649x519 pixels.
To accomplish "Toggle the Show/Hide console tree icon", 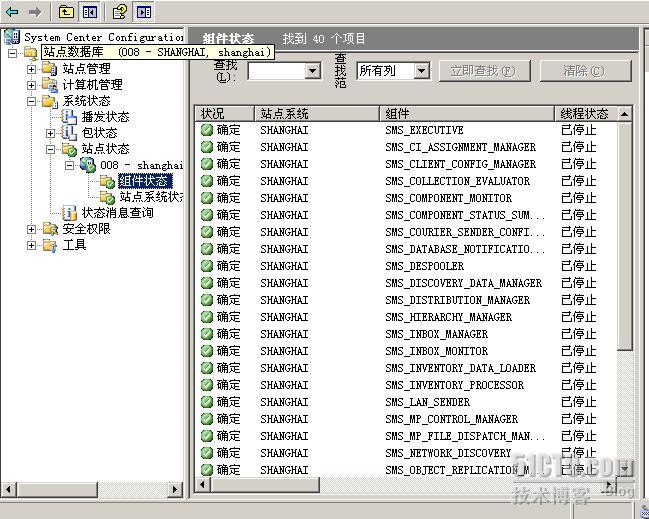I will point(89,12).
